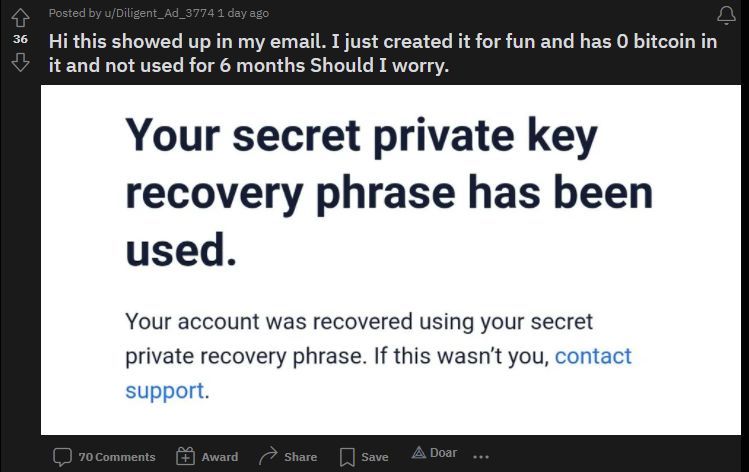Click the 'Save' label below the post
This screenshot has height=472, width=749.
[374, 457]
